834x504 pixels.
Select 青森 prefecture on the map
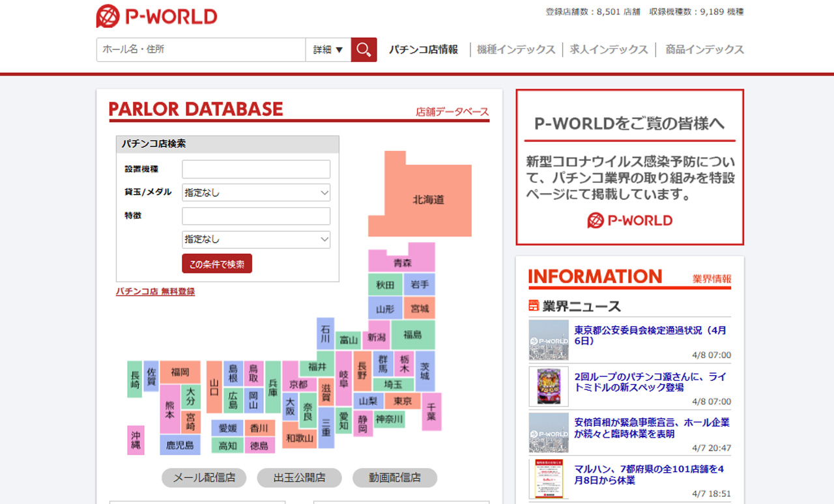point(402,262)
